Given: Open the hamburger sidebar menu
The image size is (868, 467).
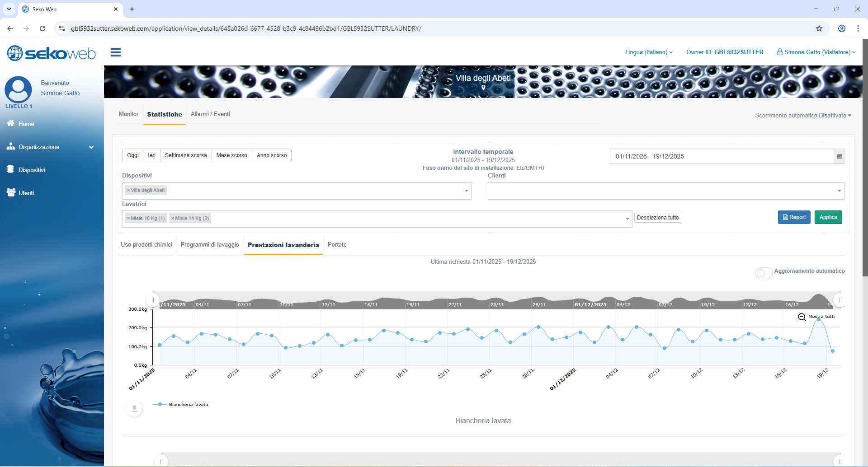Looking at the screenshot, I should 116,53.
